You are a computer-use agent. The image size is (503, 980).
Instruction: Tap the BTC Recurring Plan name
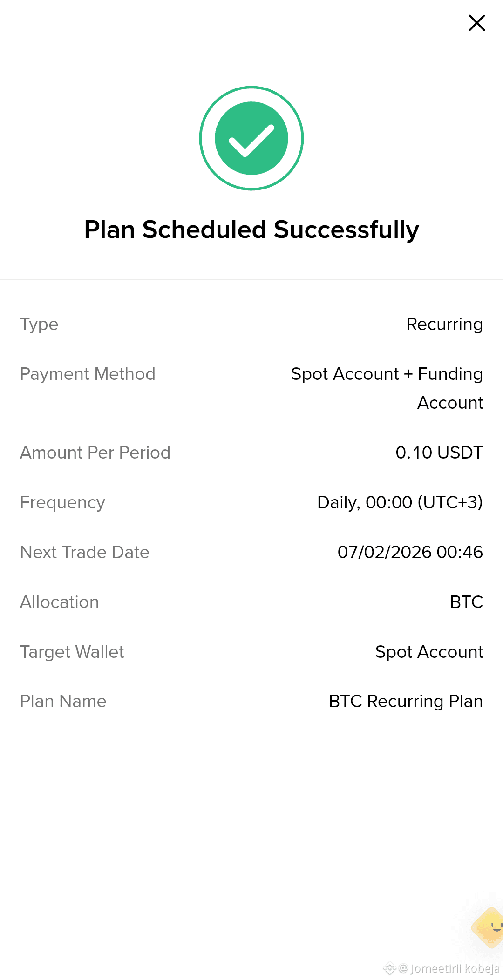[406, 701]
